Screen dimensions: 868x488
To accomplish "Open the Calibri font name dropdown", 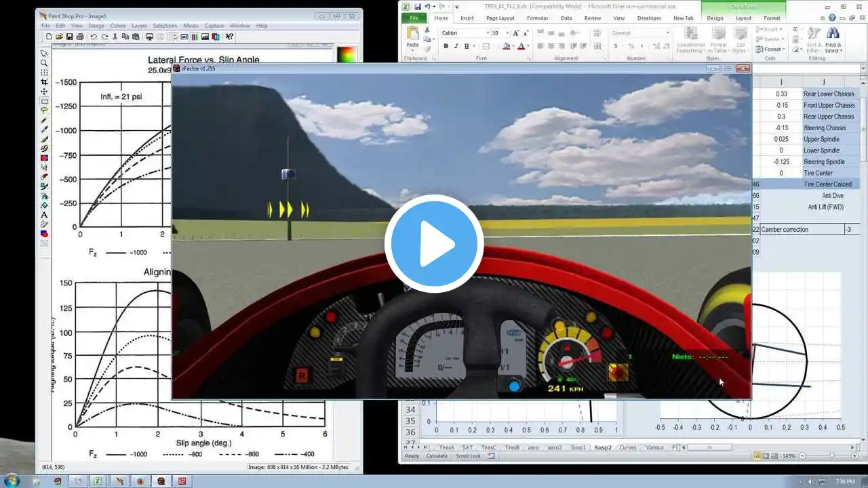I will 487,33.
